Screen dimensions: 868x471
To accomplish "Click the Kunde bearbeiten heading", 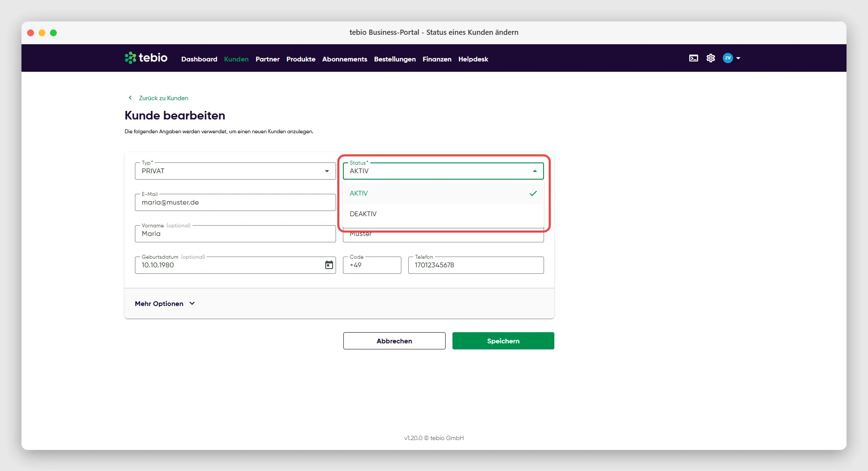I will (x=175, y=116).
